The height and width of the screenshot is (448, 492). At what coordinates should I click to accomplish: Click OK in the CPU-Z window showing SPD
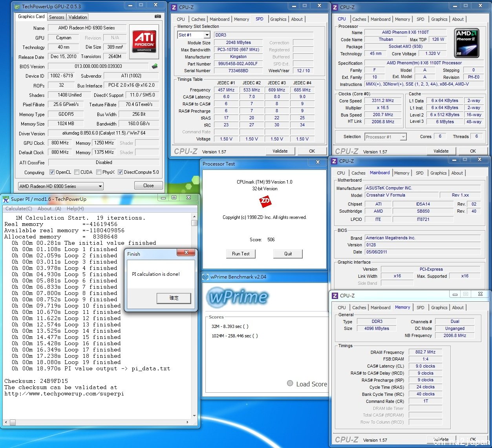click(312, 151)
